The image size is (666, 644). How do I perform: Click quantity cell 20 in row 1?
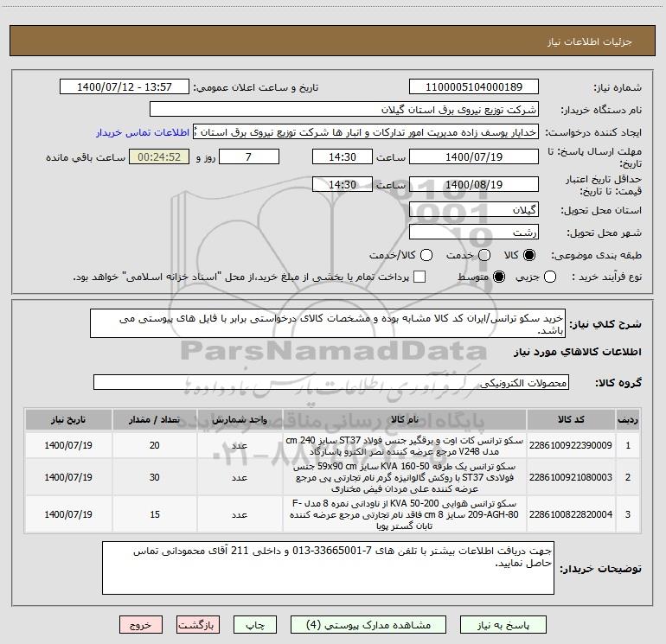click(155, 445)
